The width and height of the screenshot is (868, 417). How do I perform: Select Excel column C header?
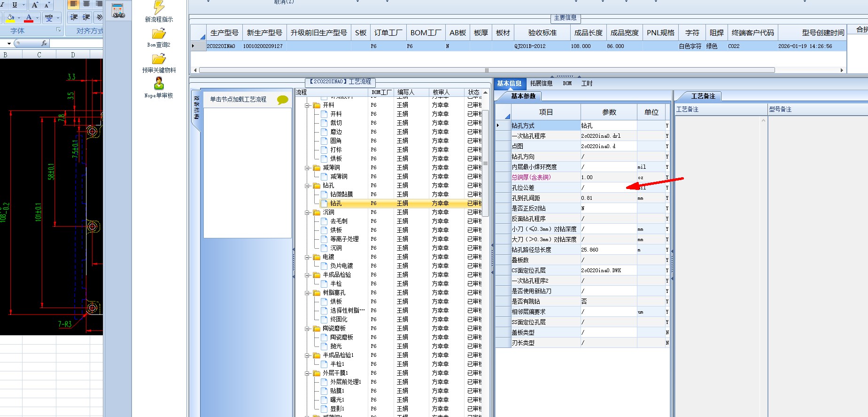[x=39, y=55]
